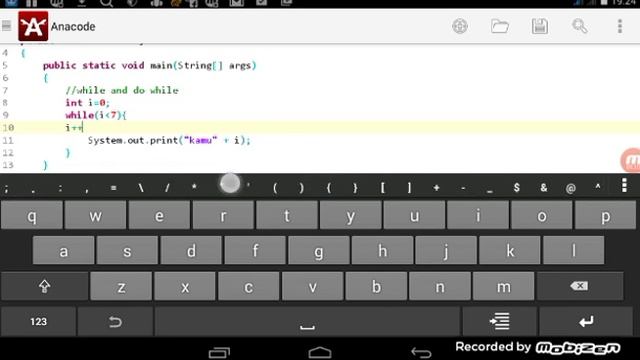The height and width of the screenshot is (360, 640).
Task: Tap the e key
Action: (x=159, y=215)
